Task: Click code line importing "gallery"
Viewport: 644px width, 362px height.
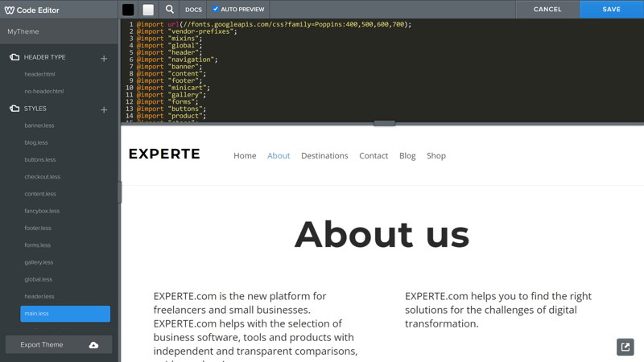Action: tap(171, 95)
